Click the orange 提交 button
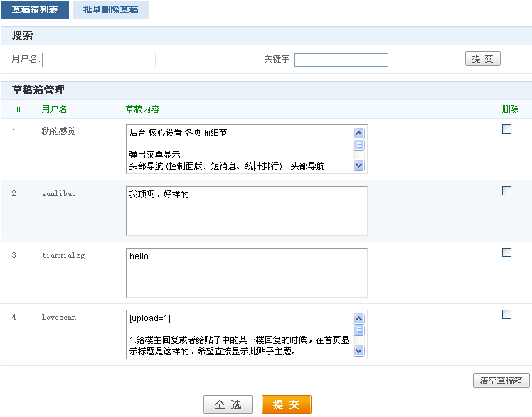The height and width of the screenshot is (417, 532). pos(287,404)
